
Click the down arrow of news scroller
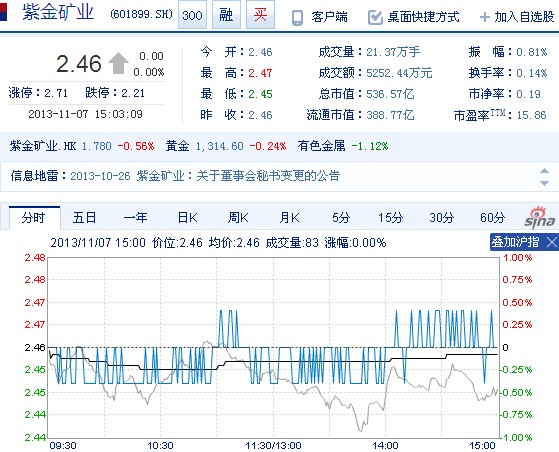pos(544,183)
